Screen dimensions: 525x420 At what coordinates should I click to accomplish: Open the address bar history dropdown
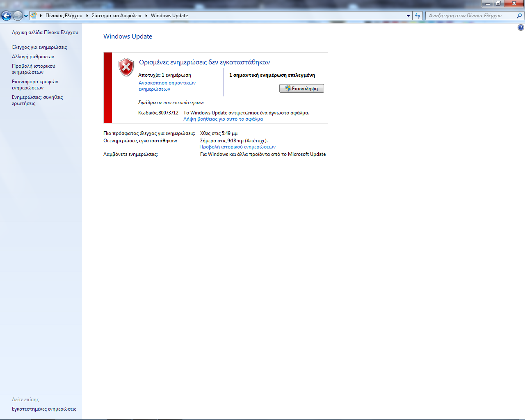408,16
